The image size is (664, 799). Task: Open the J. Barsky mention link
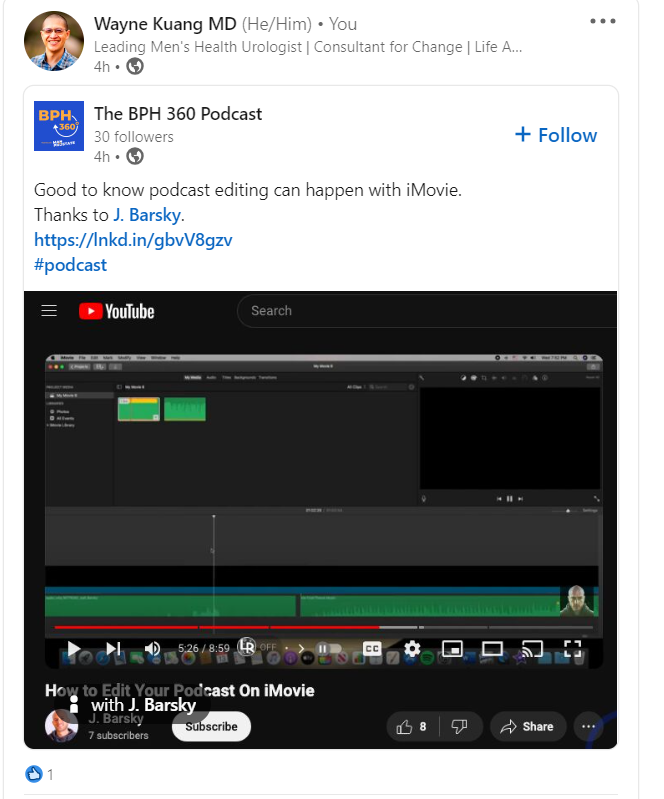147,215
